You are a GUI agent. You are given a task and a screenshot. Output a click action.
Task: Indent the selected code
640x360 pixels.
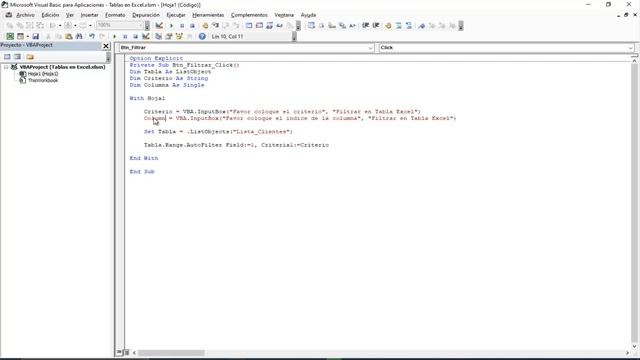365,25
